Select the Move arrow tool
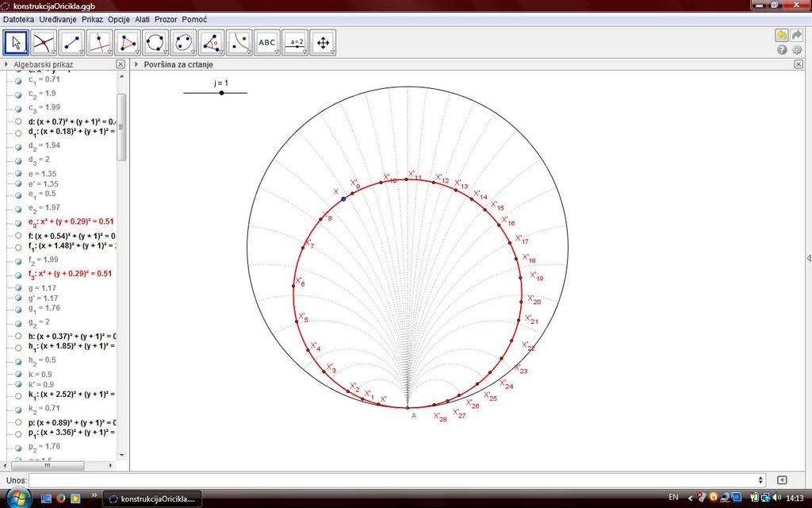 point(16,43)
